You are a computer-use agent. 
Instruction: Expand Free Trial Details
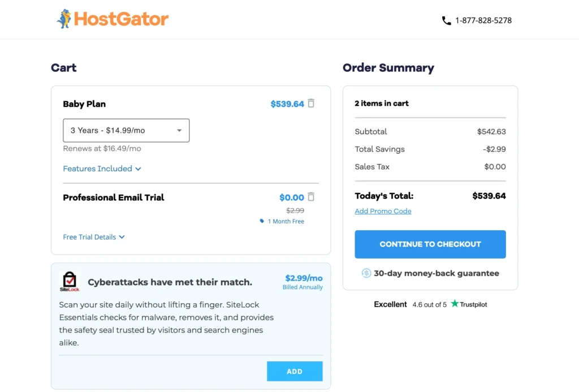point(94,237)
